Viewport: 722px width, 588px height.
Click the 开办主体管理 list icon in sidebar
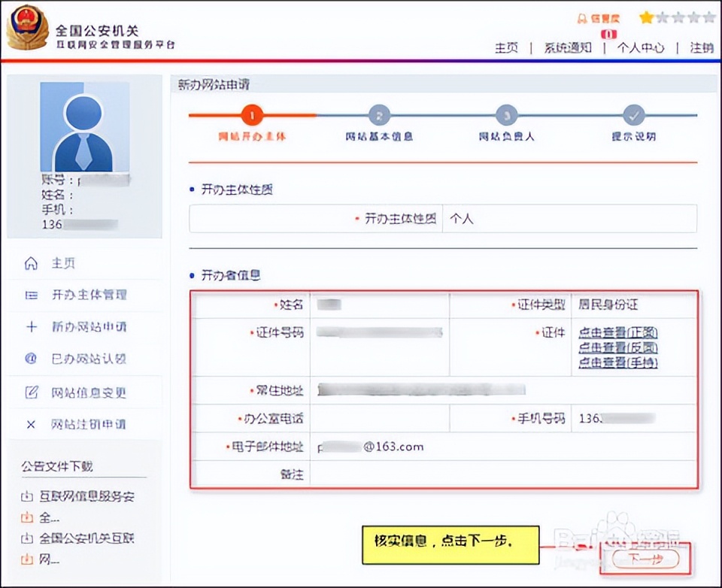pos(30,295)
